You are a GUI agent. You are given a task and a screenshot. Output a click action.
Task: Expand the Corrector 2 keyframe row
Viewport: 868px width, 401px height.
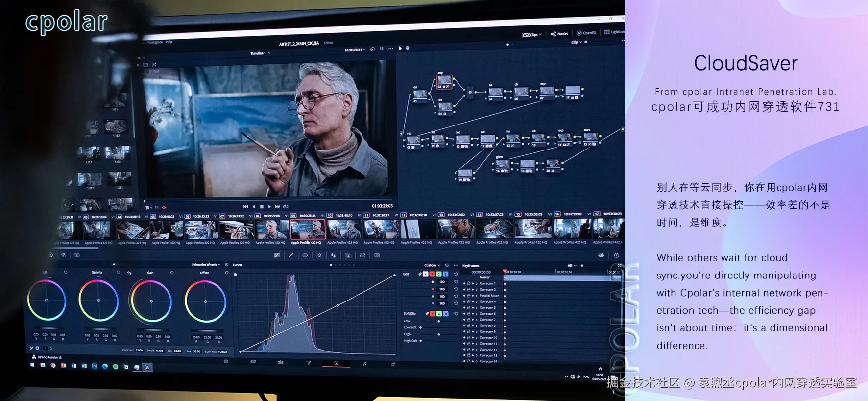pos(477,289)
